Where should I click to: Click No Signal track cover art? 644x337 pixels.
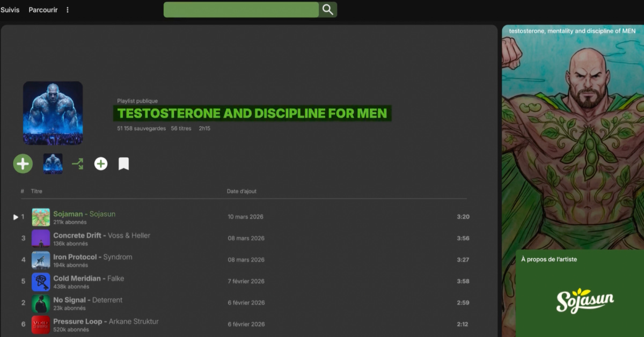coord(41,303)
